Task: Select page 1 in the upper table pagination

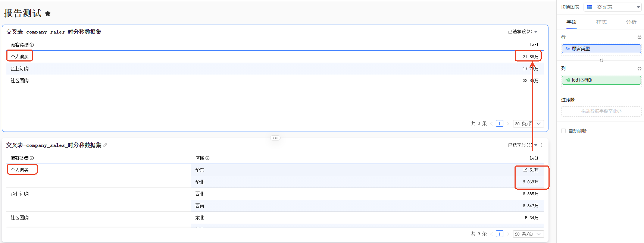Action: pos(499,124)
